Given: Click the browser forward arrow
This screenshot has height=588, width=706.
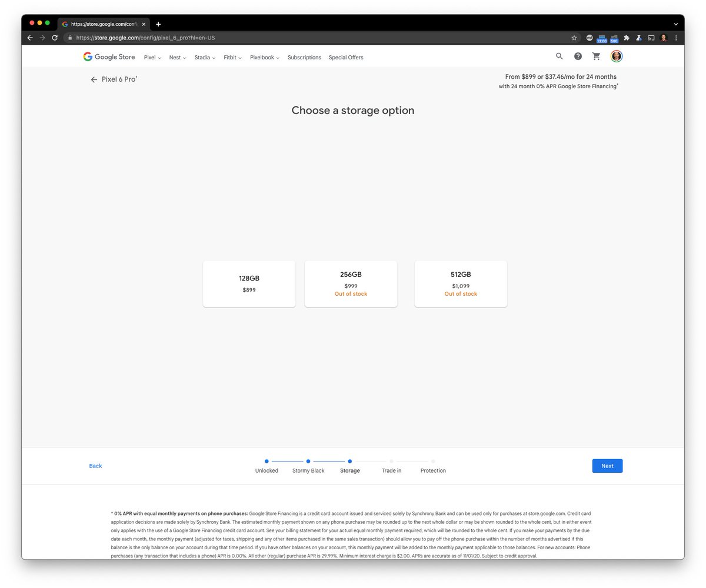Looking at the screenshot, I should pyautogui.click(x=42, y=38).
